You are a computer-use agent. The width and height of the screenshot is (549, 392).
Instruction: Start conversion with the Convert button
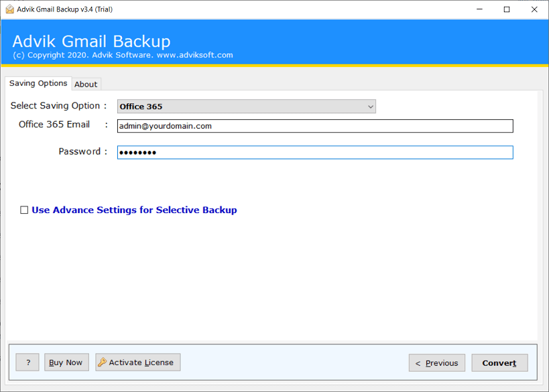coord(499,363)
